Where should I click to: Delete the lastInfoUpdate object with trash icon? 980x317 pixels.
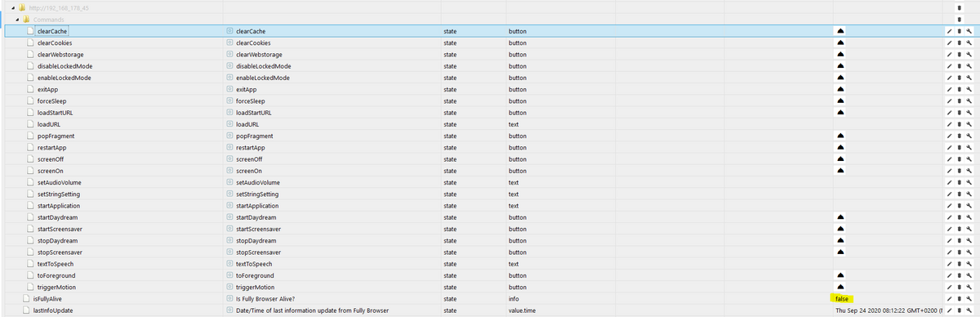(959, 311)
